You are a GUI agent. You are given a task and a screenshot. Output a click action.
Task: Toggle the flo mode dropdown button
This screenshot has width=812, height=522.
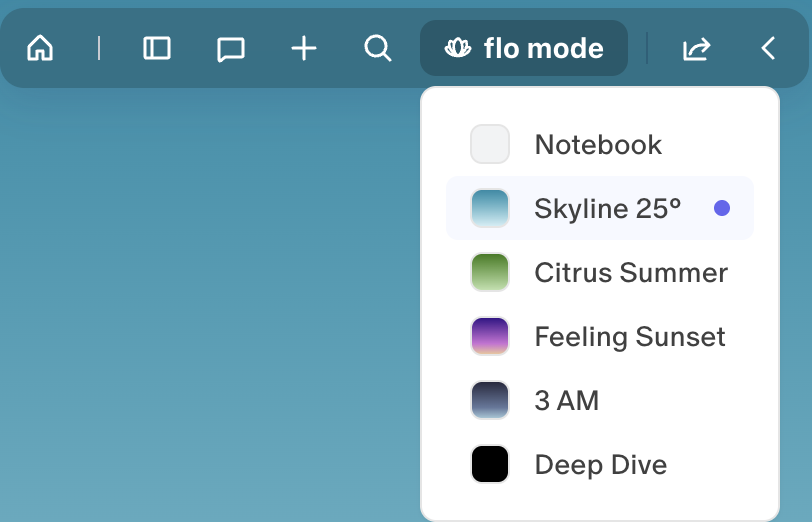coord(524,48)
